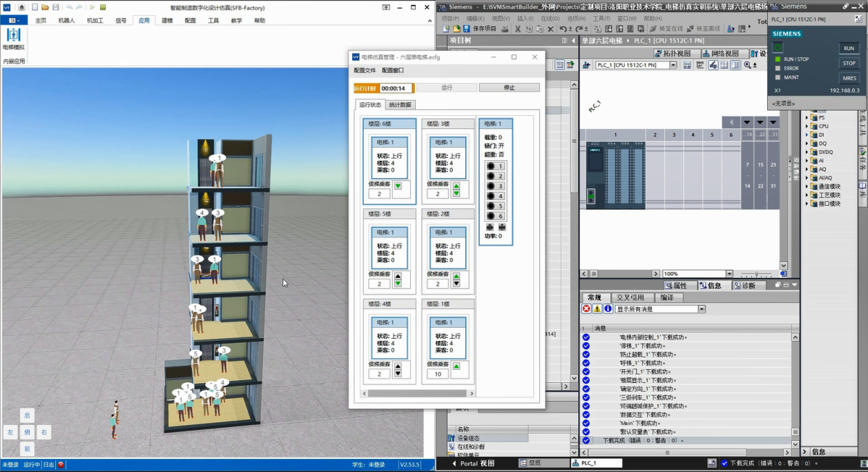The height and width of the screenshot is (472, 868).
Task: Click the door close button in elevator panel
Action: pos(502,227)
